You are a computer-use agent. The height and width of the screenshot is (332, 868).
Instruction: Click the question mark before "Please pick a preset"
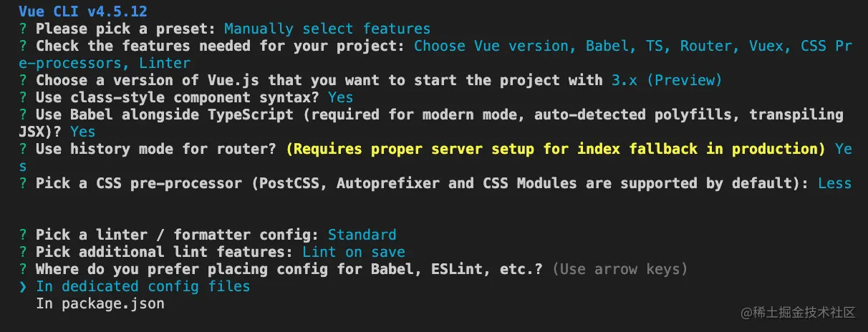(23, 29)
